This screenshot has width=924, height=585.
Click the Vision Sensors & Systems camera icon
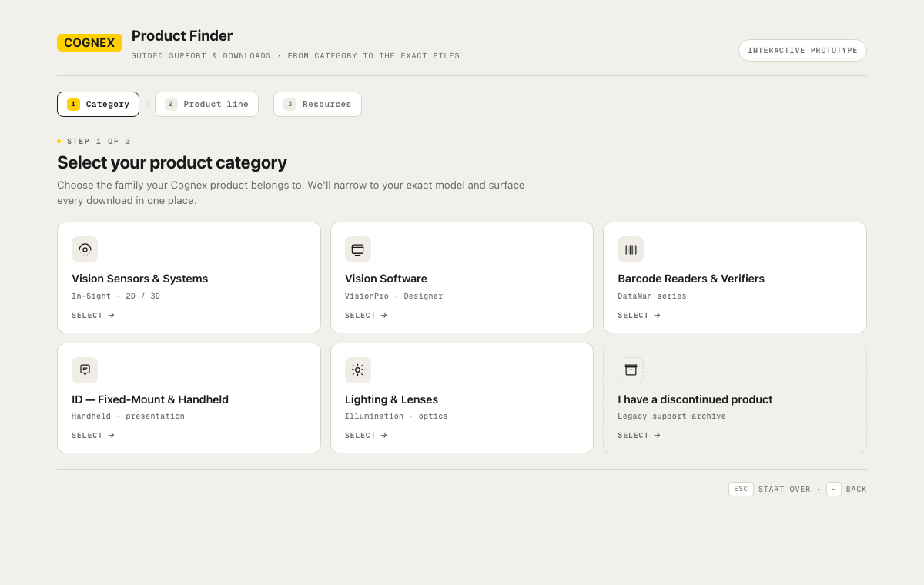click(85, 249)
